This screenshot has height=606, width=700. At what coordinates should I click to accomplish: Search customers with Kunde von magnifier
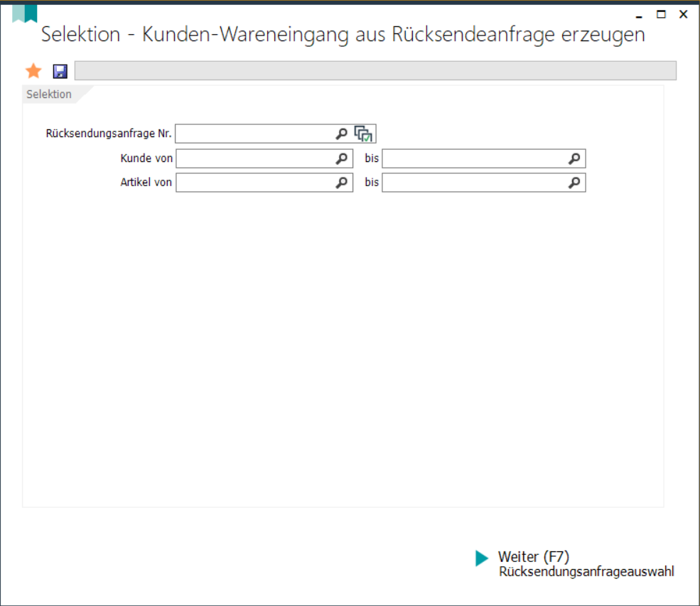[342, 158]
